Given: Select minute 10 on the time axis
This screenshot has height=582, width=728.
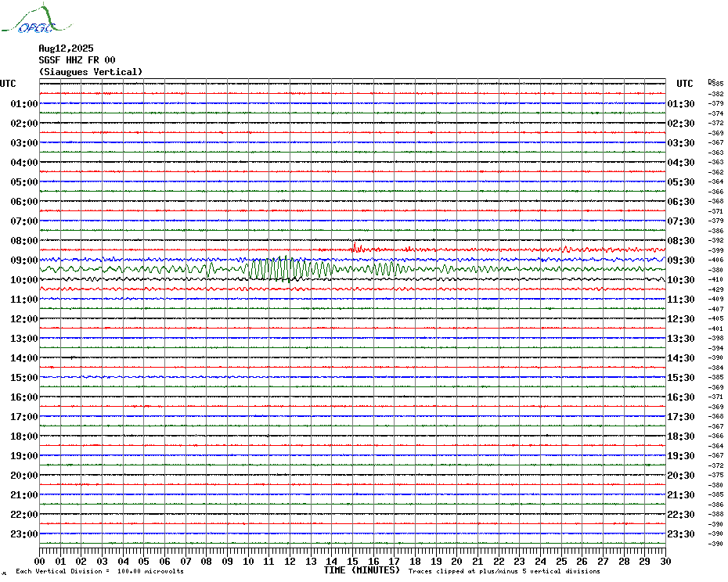Looking at the screenshot, I should (x=248, y=562).
